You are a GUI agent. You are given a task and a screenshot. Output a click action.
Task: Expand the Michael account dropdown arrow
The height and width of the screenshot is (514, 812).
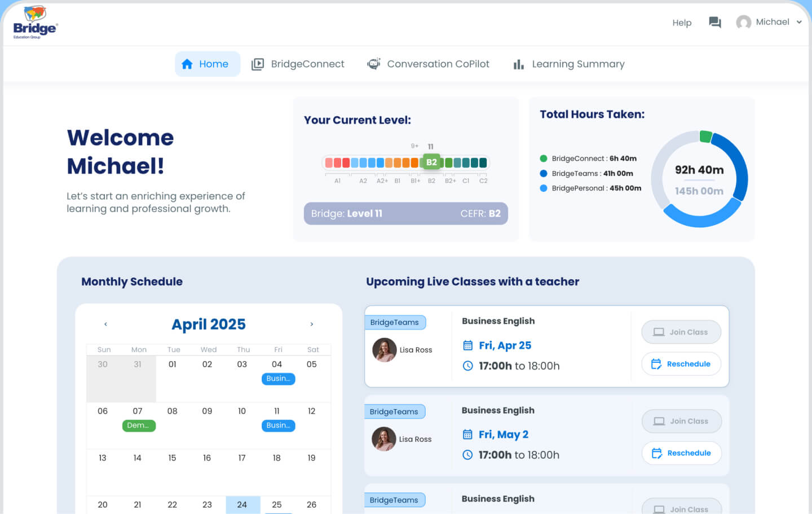tap(799, 22)
